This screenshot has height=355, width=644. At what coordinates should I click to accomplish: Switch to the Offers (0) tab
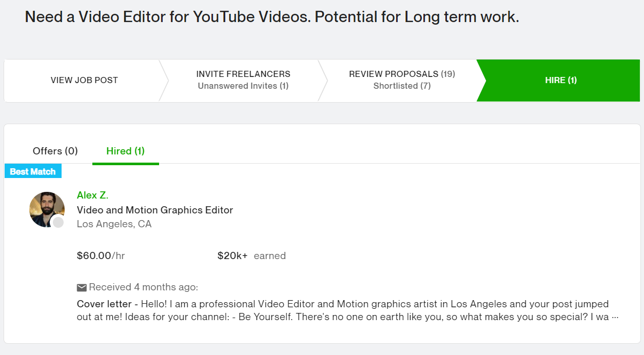pyautogui.click(x=55, y=151)
